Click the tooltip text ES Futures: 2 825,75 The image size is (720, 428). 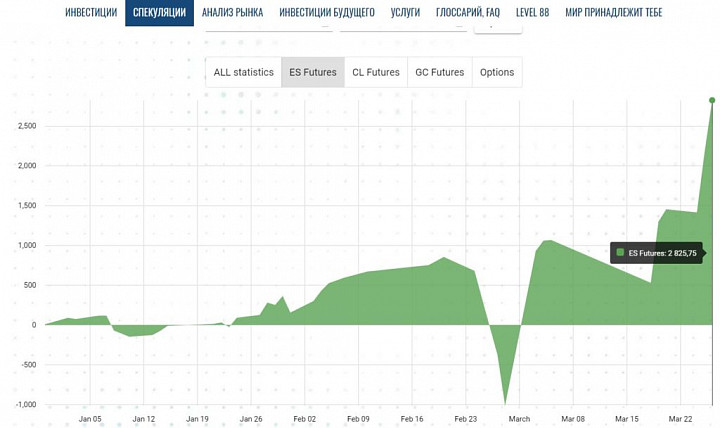662,253
